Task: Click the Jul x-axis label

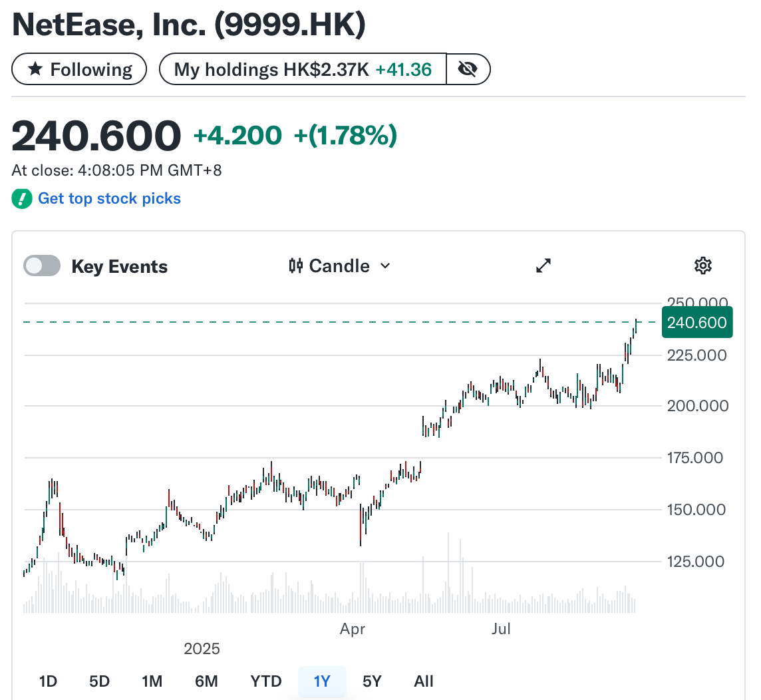Action: point(501,629)
